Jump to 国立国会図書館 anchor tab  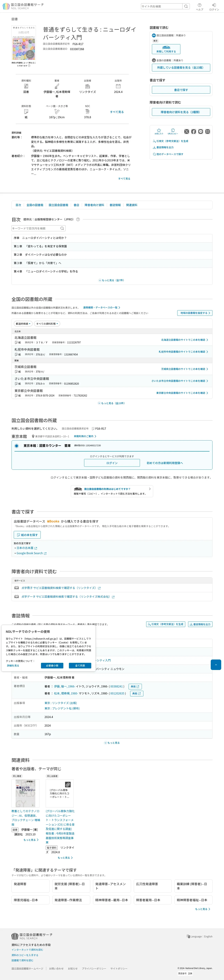59,205
